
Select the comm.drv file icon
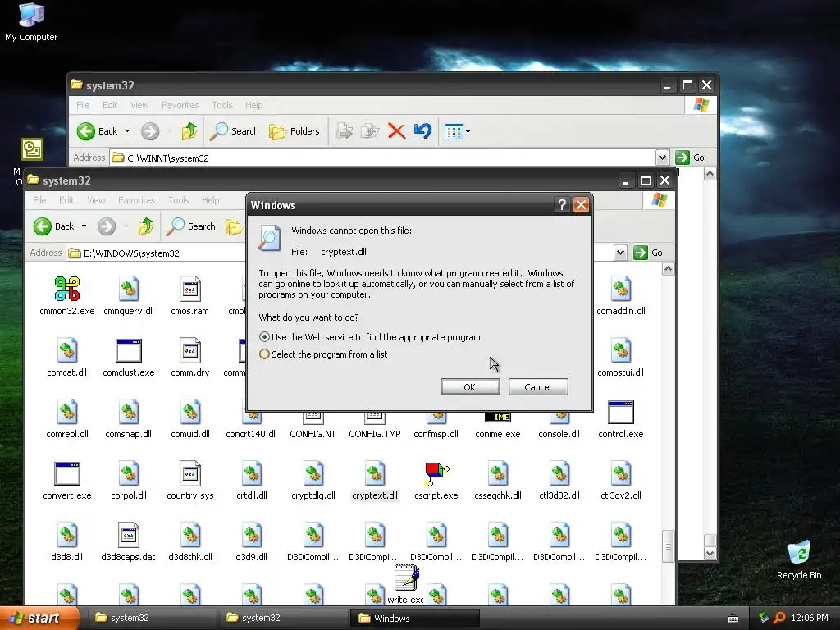[190, 351]
